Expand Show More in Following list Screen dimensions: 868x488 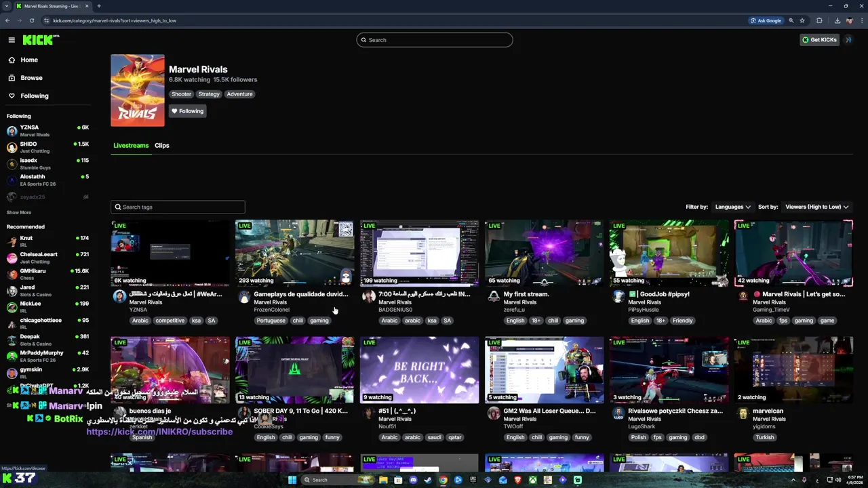(19, 212)
